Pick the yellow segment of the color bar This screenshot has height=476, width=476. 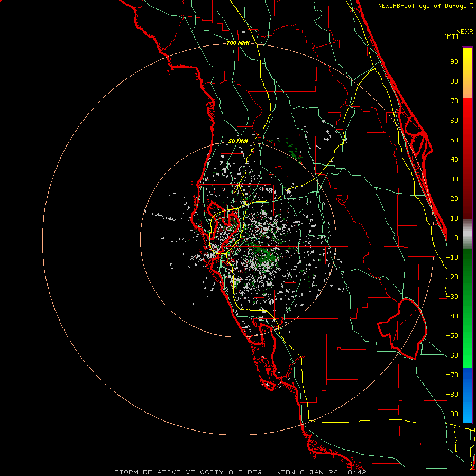point(467,72)
